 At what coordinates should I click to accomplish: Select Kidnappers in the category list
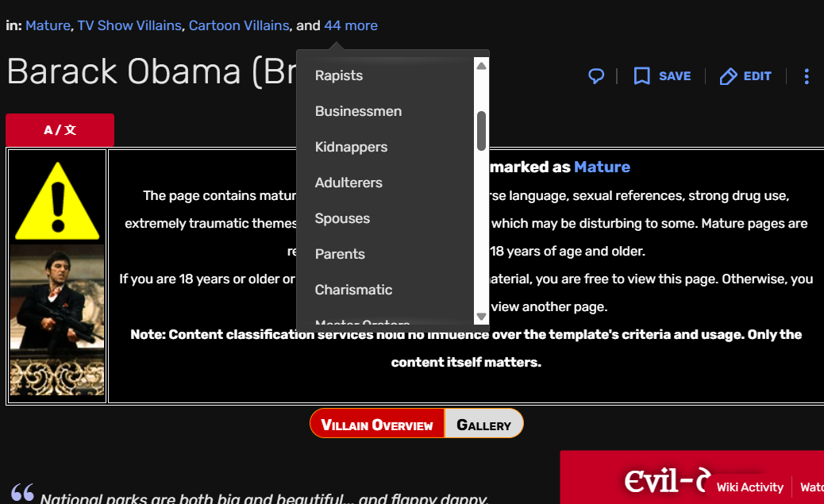[351, 147]
